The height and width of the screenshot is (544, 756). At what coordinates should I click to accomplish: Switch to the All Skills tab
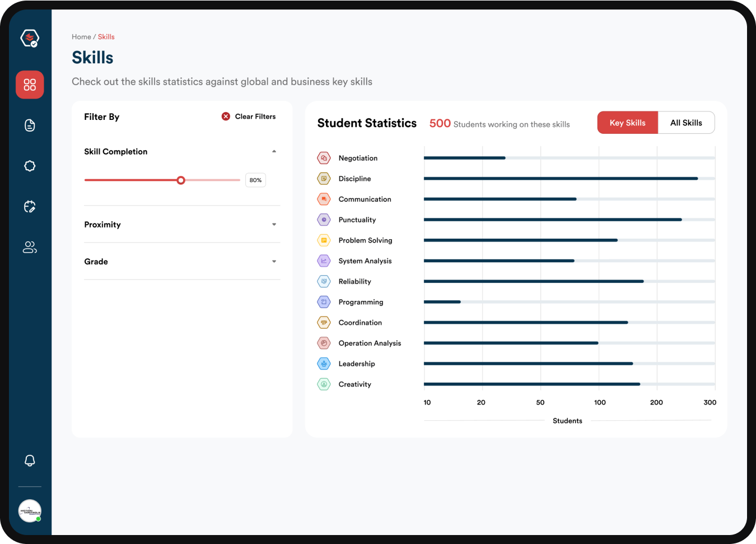[x=686, y=123]
